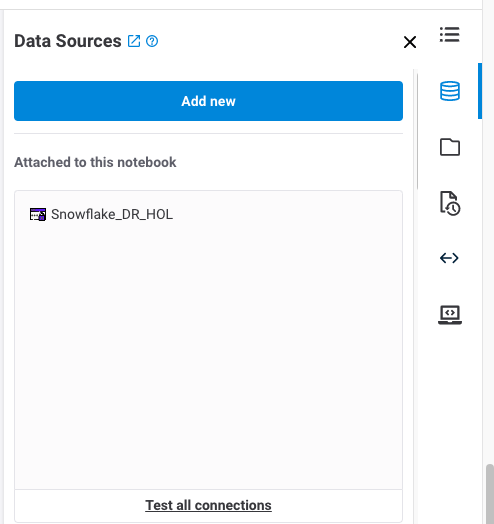Open Data Sources in new window icon
The height and width of the screenshot is (524, 494).
134,41
